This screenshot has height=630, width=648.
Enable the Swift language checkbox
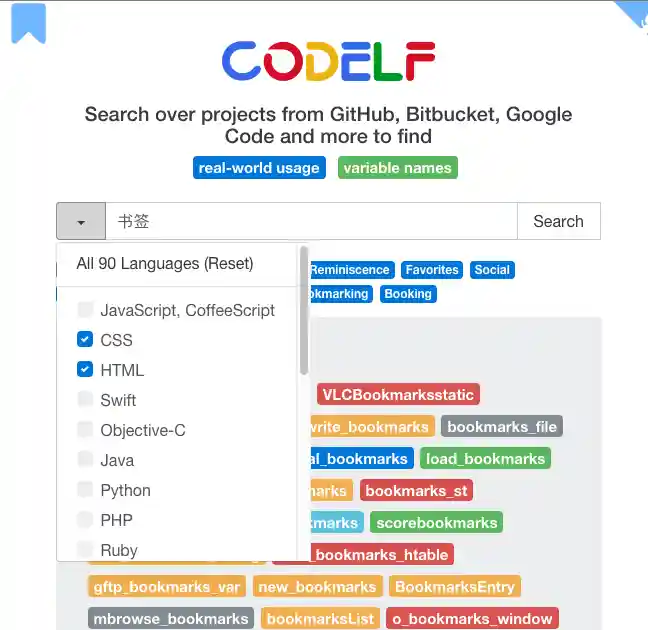[85, 400]
